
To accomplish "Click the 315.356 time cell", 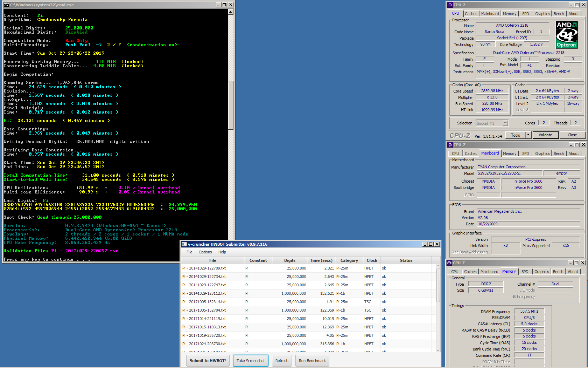I will coord(321,344).
